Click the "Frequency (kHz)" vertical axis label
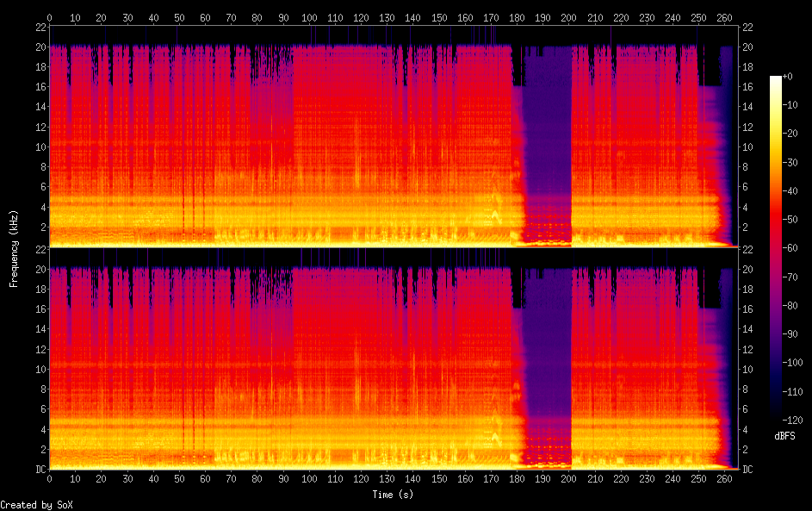 (x=14, y=248)
